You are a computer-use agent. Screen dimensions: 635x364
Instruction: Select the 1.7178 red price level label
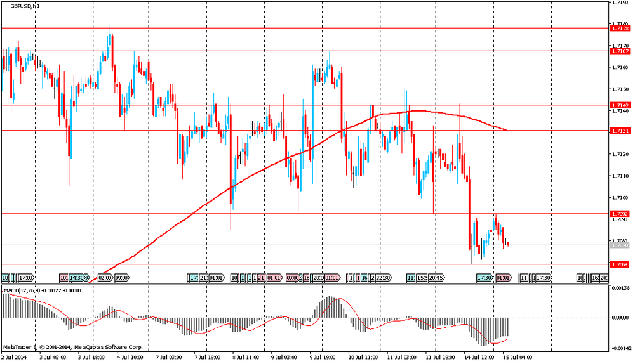tap(620, 29)
